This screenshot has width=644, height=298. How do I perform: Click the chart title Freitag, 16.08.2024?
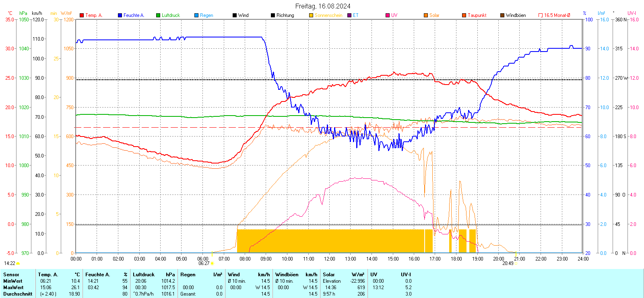(x=322, y=6)
